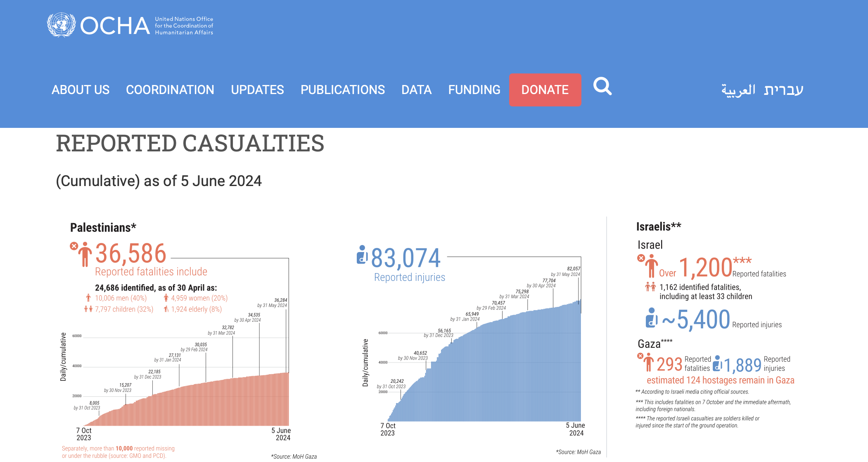Click the '~5,400' reported injuries figure
This screenshot has width=868, height=462.
(696, 320)
